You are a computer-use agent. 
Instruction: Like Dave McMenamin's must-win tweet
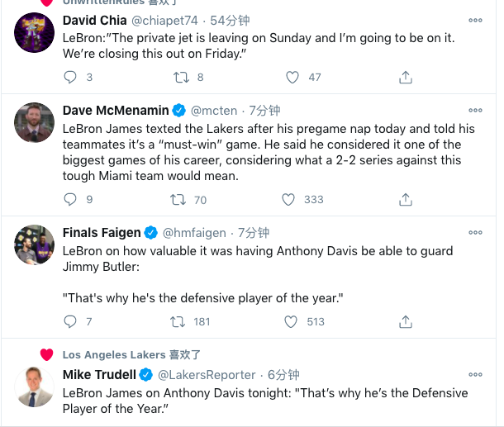point(288,199)
